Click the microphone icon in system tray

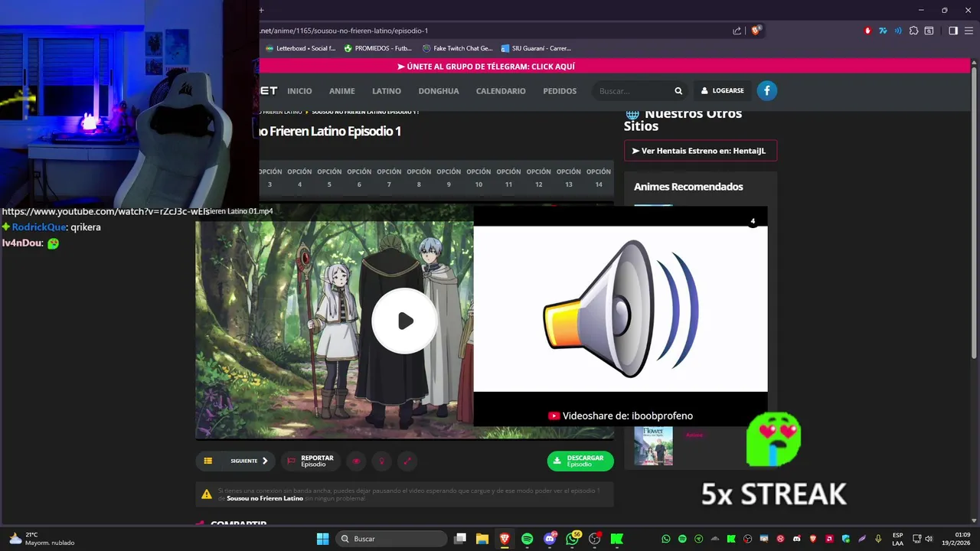pos(879,539)
